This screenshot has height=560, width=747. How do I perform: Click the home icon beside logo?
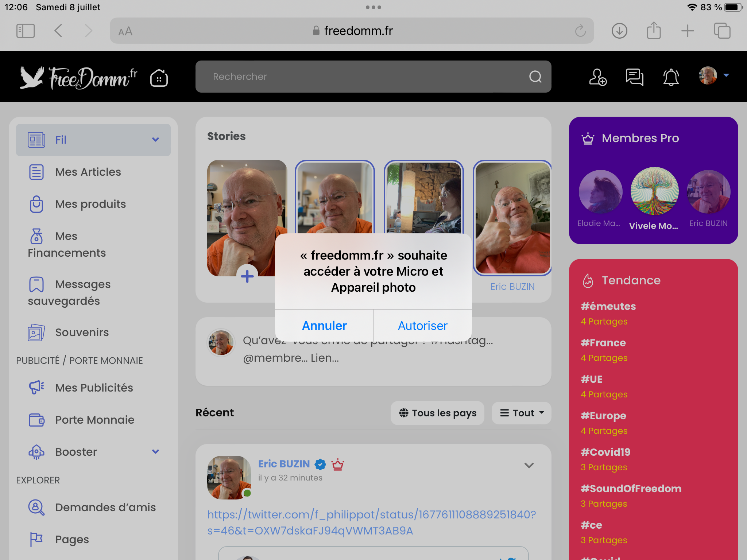[159, 78]
